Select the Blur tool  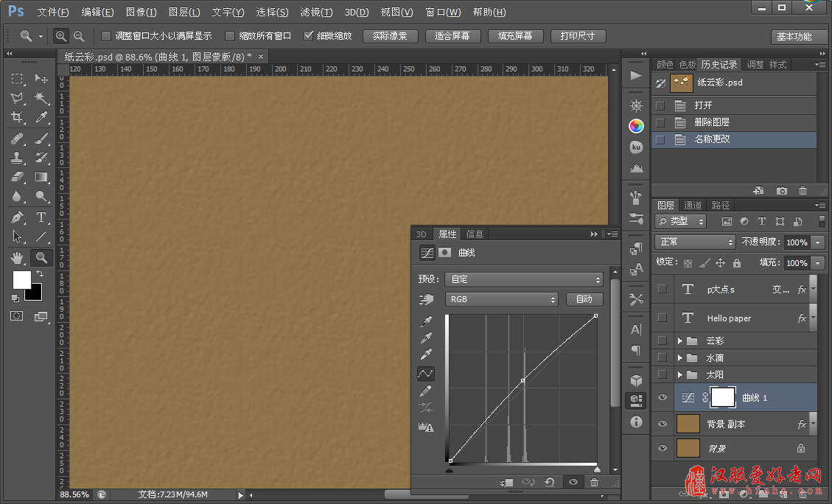coord(17,196)
